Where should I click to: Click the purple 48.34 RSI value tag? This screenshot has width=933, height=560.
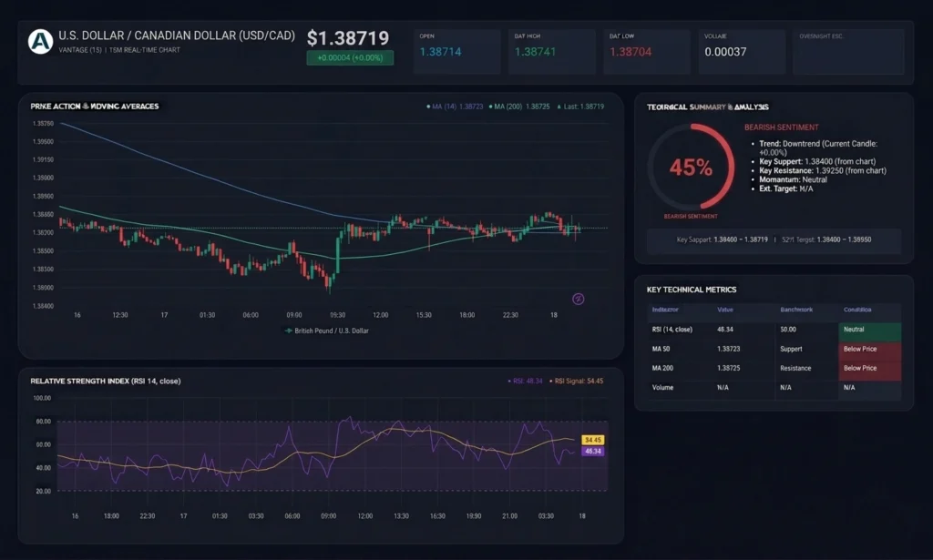(592, 452)
